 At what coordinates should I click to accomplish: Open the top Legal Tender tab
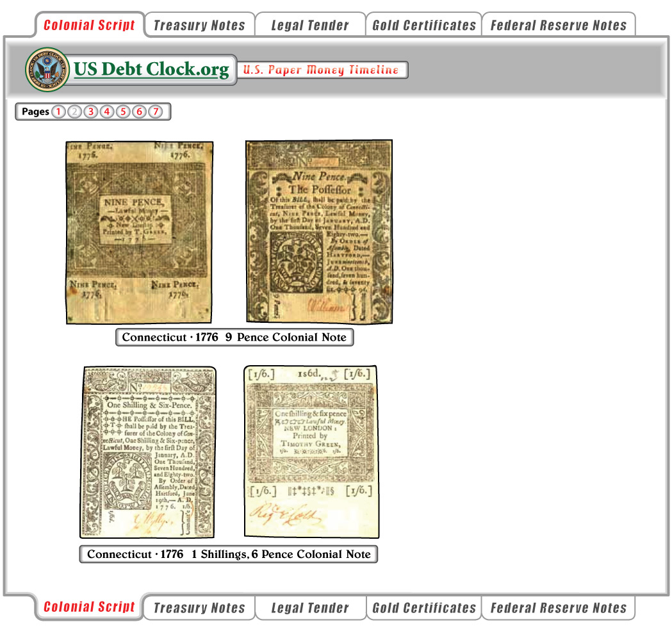click(x=310, y=26)
